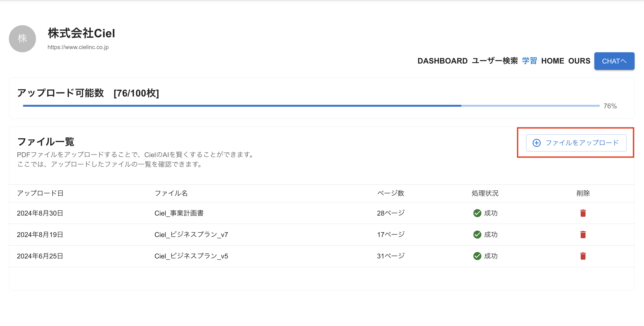644x326 pixels.
Task: Click the ファイルをアップロード button
Action: point(576,143)
